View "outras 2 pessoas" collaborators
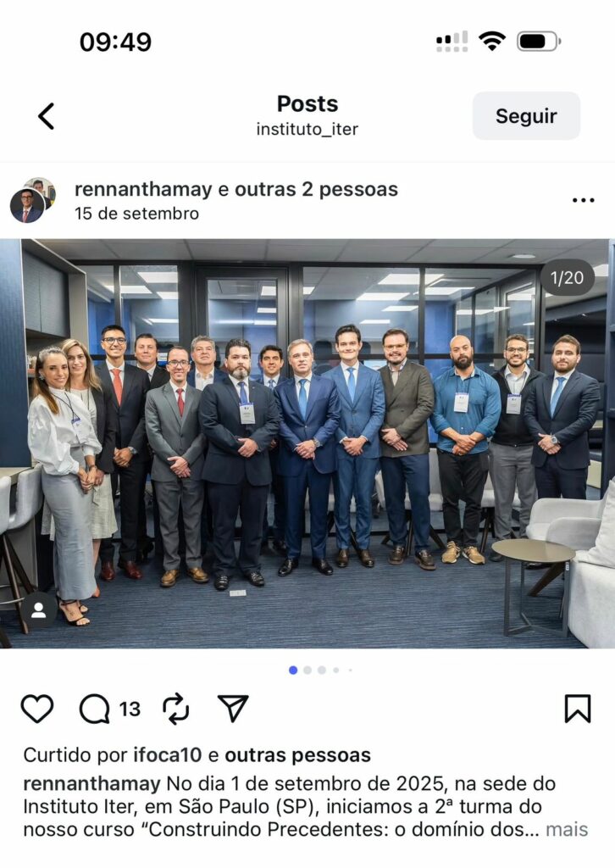The width and height of the screenshot is (615, 868). [316, 189]
